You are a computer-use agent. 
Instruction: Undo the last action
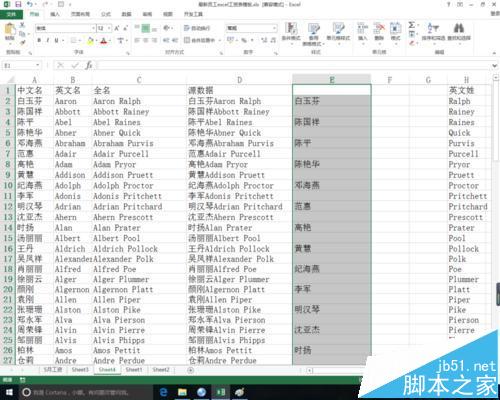30,4
